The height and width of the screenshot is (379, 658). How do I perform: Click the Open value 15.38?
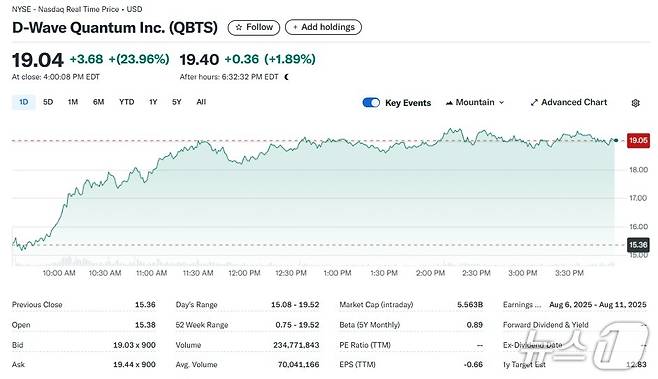coord(145,325)
